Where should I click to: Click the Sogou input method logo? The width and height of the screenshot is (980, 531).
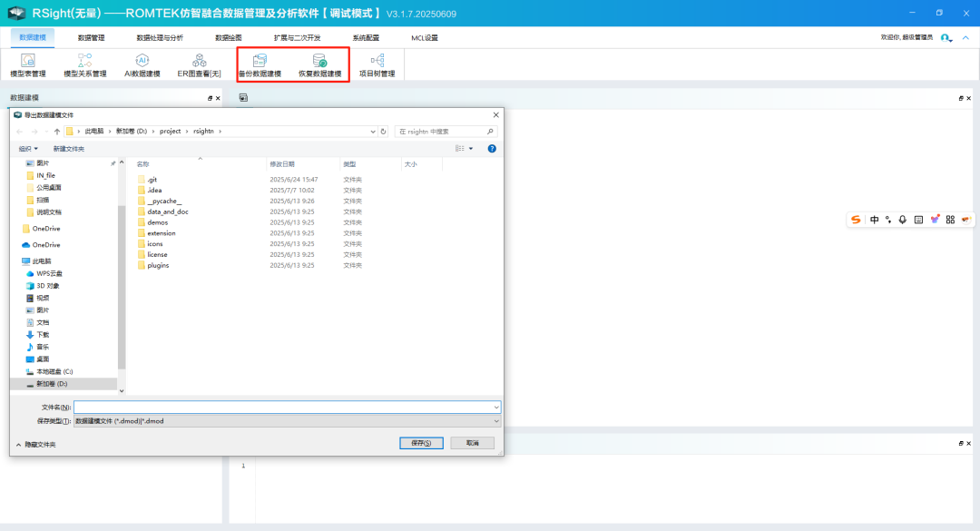click(856, 220)
